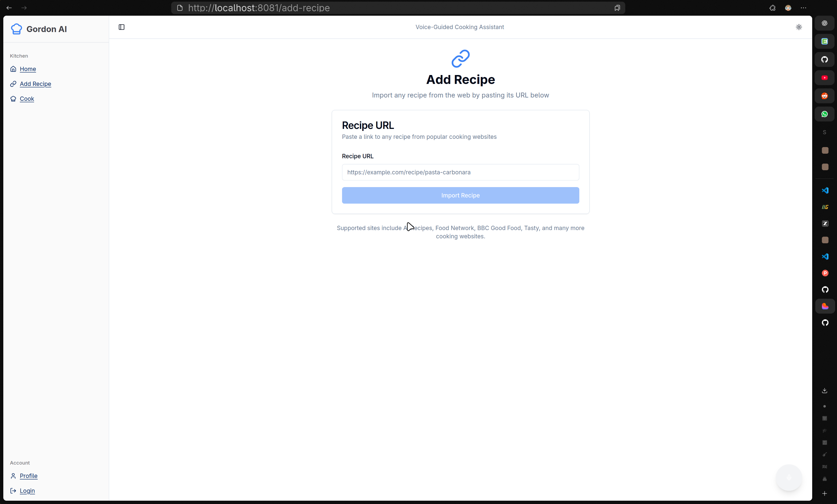
Task: Click the Gordon AI chef hat logo
Action: pos(16,29)
